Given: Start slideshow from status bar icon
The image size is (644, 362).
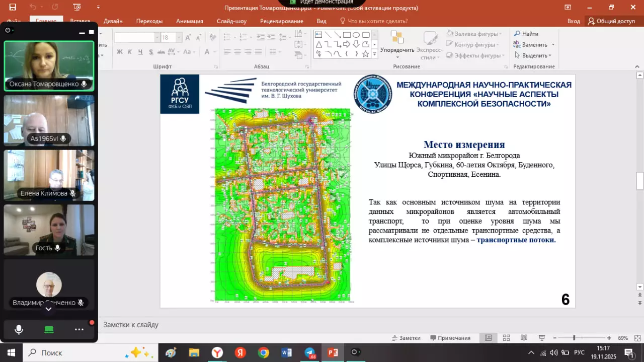Looking at the screenshot, I should 542,338.
